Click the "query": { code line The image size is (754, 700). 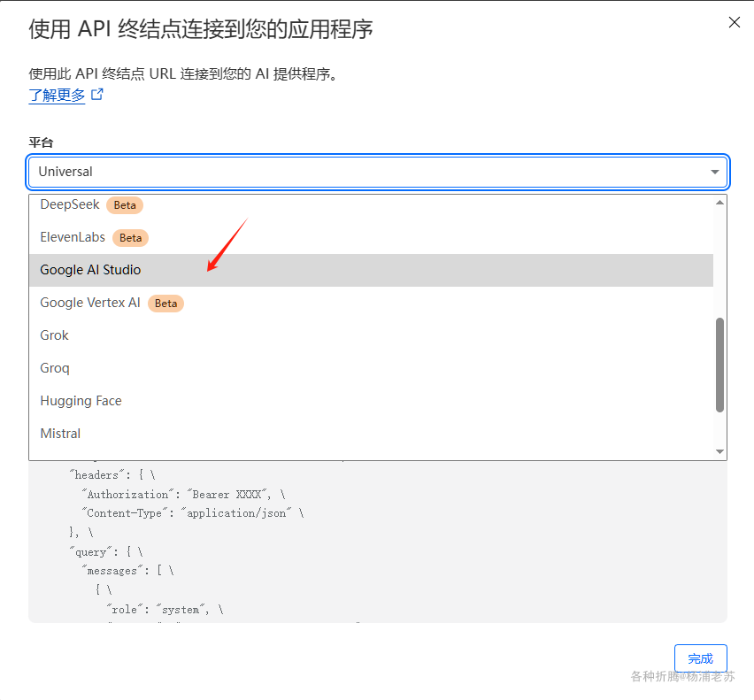106,552
